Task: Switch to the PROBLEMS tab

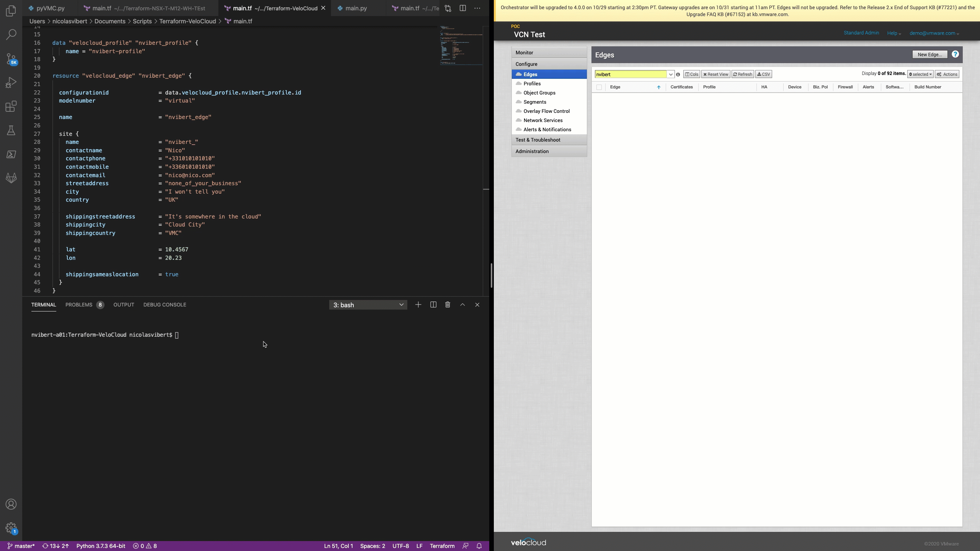Action: click(79, 305)
